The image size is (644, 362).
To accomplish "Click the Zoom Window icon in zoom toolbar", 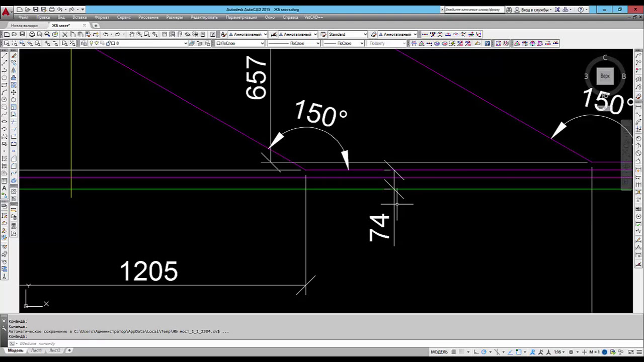I will tap(6, 43).
